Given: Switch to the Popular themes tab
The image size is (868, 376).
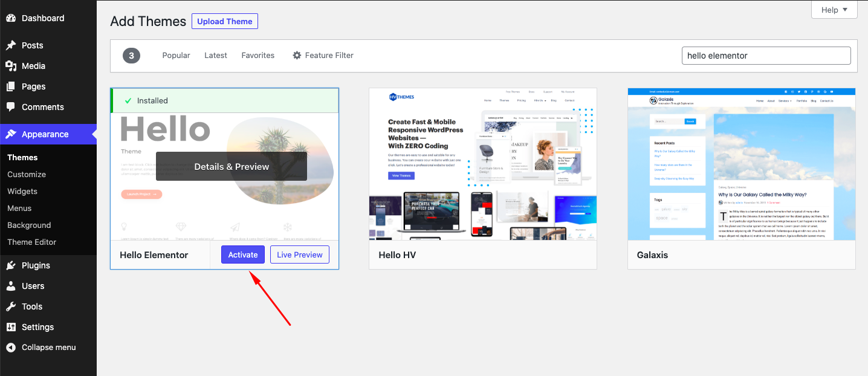Looking at the screenshot, I should 176,55.
